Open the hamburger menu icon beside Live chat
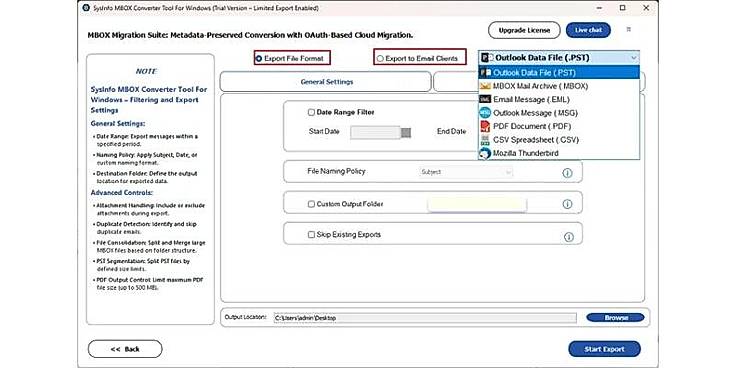The image size is (736, 368). point(629,30)
